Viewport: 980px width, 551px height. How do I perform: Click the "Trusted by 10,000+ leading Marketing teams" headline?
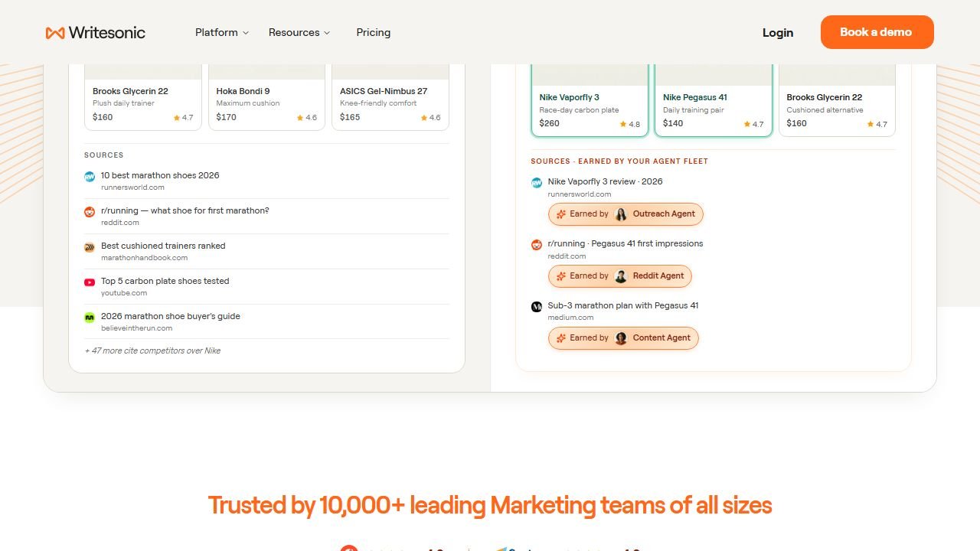click(x=490, y=505)
